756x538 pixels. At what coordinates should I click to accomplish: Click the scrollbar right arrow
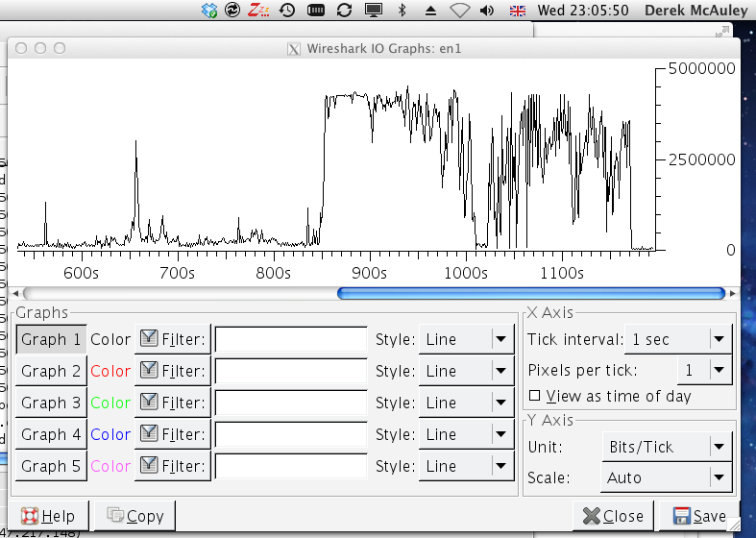coord(733,293)
